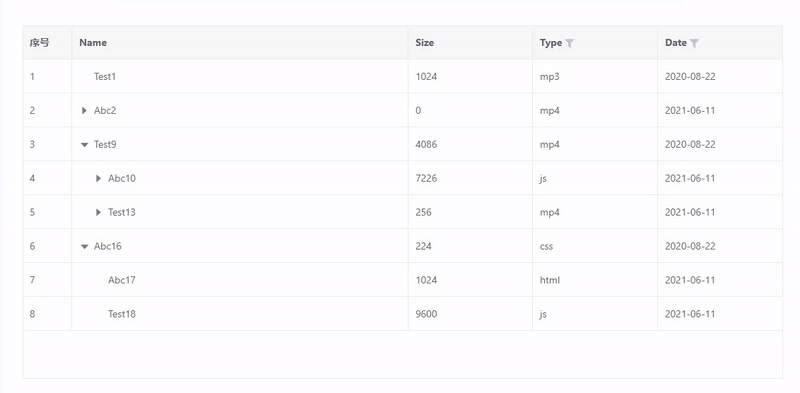Collapse the Abc16 tree row
The width and height of the screenshot is (800, 393).
tap(84, 247)
